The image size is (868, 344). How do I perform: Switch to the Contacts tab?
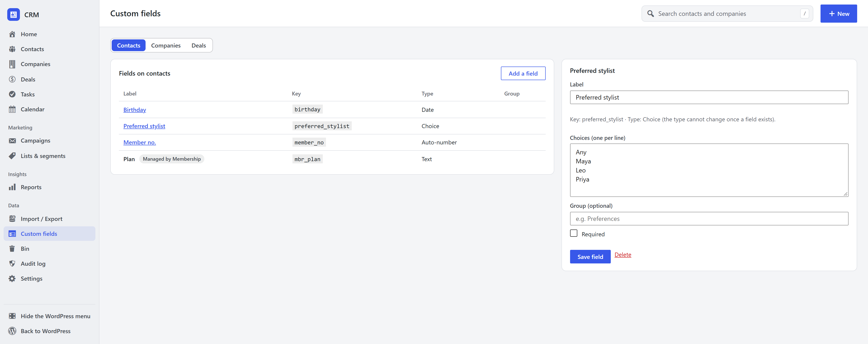click(128, 45)
